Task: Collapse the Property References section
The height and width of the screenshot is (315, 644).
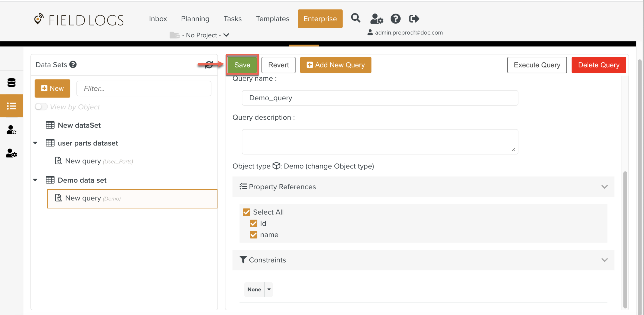Action: tap(604, 187)
